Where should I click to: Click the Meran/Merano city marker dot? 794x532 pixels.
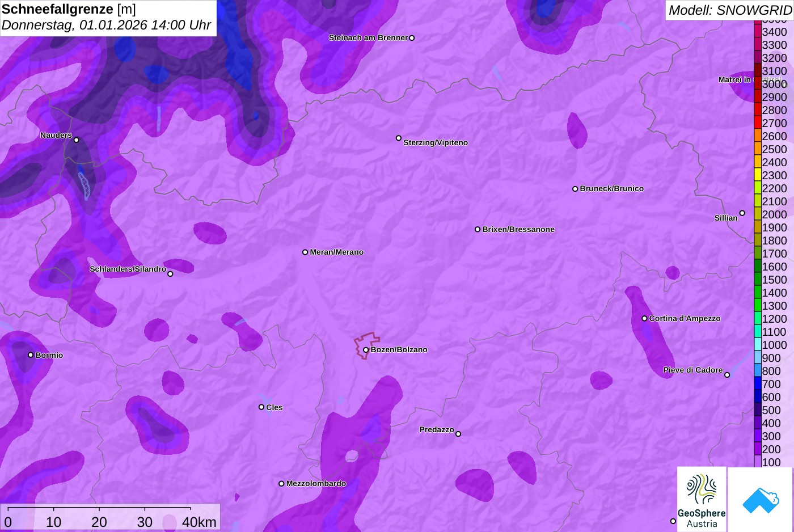coord(305,252)
